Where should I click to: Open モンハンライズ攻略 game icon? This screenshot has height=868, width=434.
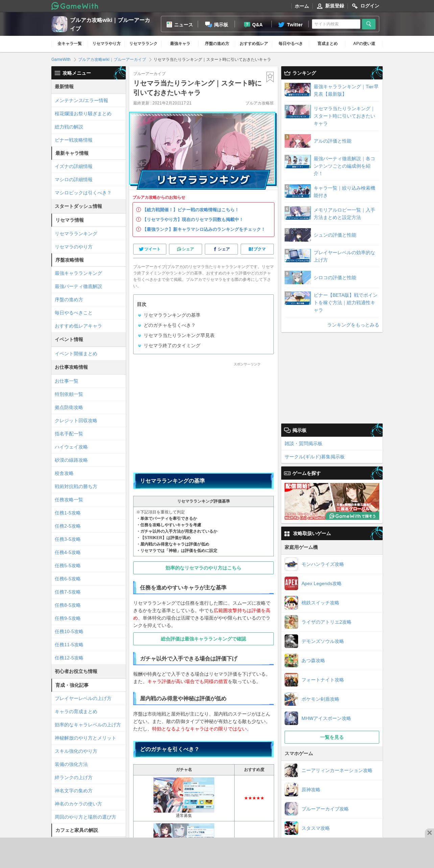(291, 564)
